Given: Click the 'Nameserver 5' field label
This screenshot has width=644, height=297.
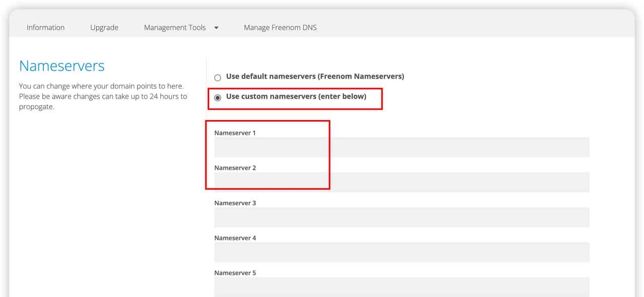Looking at the screenshot, I should 235,273.
